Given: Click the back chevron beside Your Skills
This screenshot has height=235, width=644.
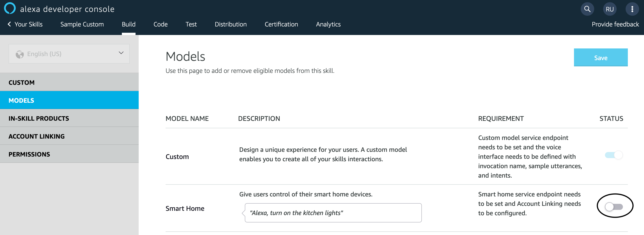Looking at the screenshot, I should pos(9,24).
